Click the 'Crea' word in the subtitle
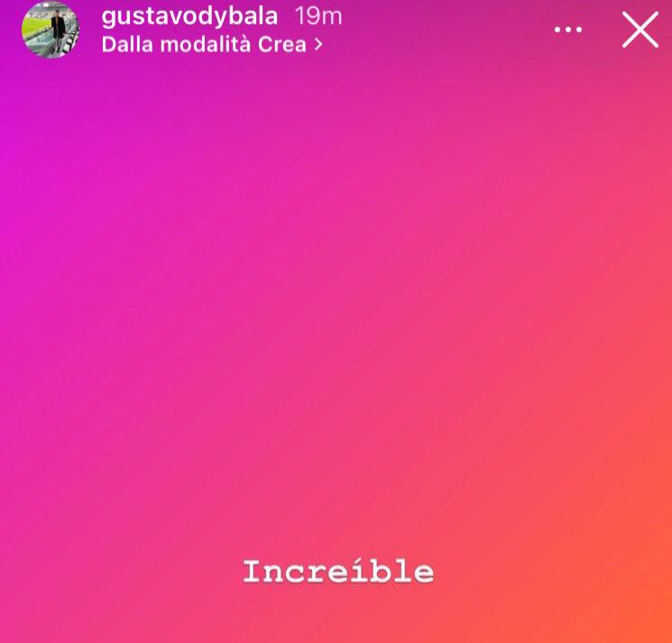Viewport: 672px width, 643px height. [x=282, y=45]
